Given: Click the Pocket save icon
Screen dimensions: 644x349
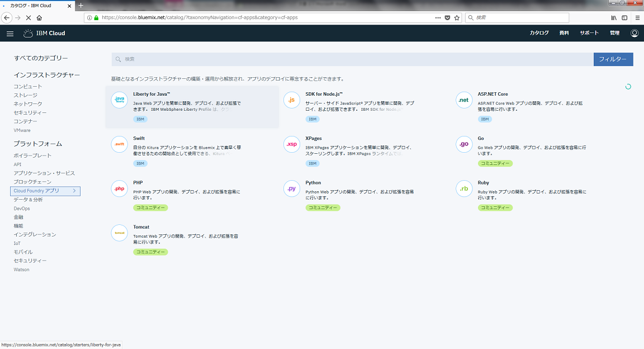Looking at the screenshot, I should pos(447,18).
